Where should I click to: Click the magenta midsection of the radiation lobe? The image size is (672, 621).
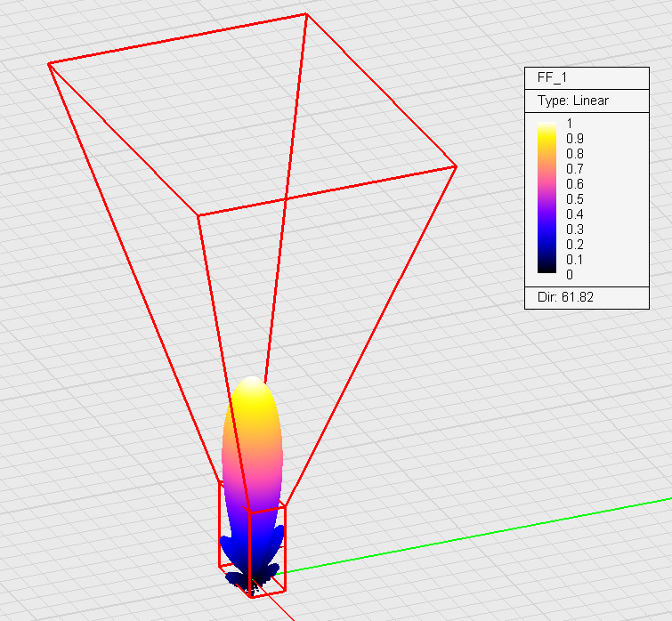pos(252,472)
